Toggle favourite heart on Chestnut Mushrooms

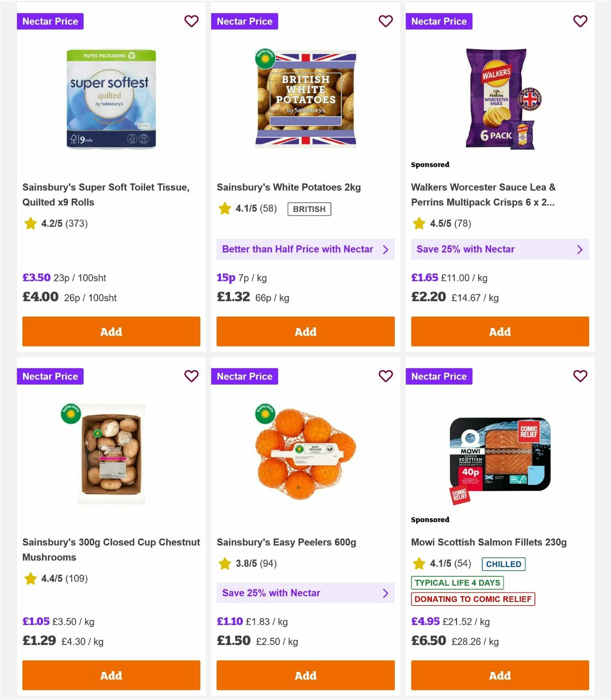(x=191, y=376)
